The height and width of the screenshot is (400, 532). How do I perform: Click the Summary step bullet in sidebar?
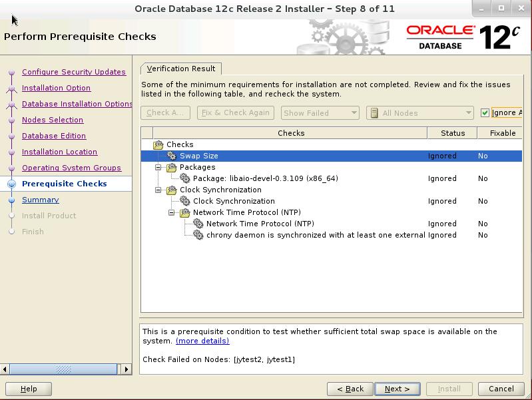tap(11, 200)
